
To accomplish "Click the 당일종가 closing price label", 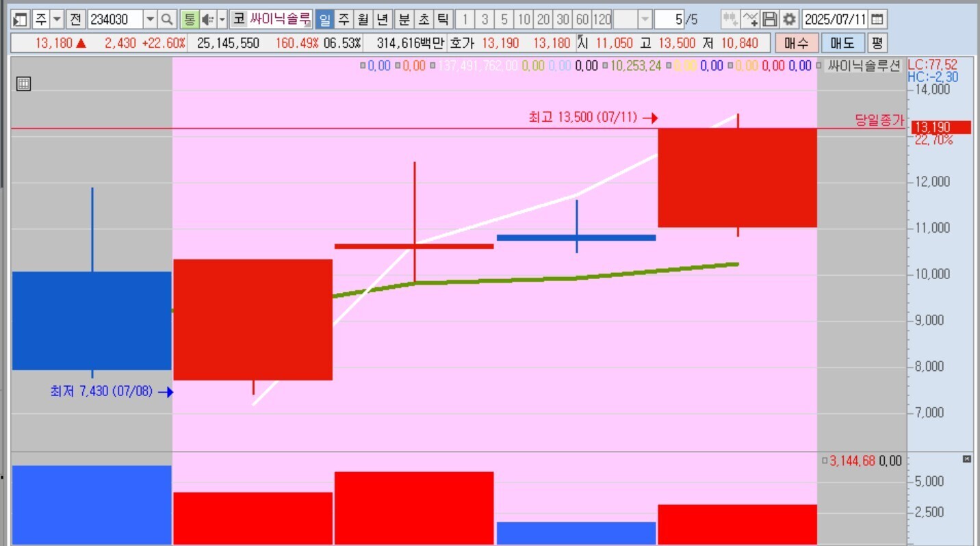I will tap(879, 120).
